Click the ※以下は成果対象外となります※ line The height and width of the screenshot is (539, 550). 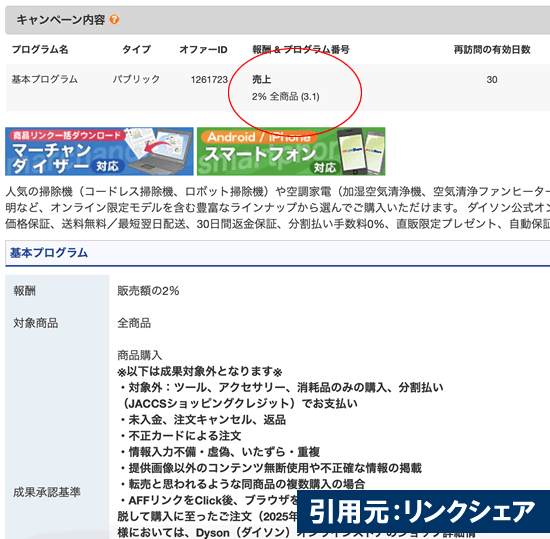pos(200,371)
